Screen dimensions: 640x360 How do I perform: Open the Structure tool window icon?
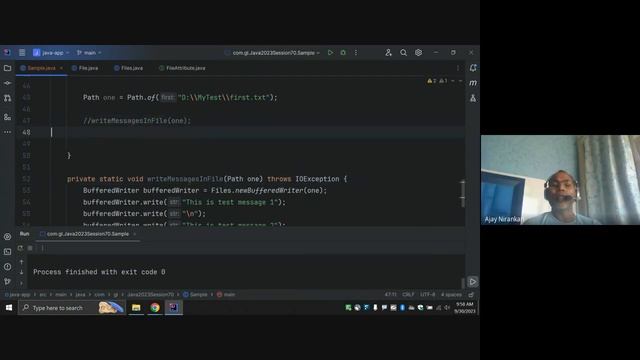coord(7,117)
